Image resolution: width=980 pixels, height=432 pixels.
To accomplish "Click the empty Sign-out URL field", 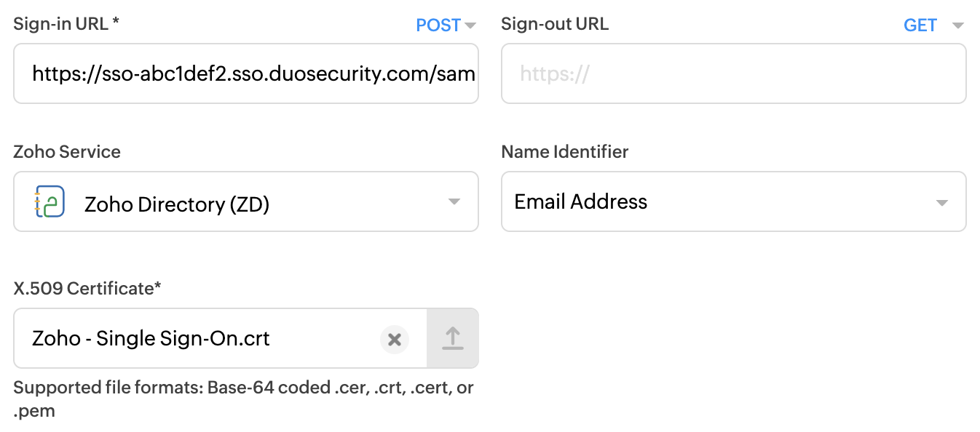I will point(733,73).
